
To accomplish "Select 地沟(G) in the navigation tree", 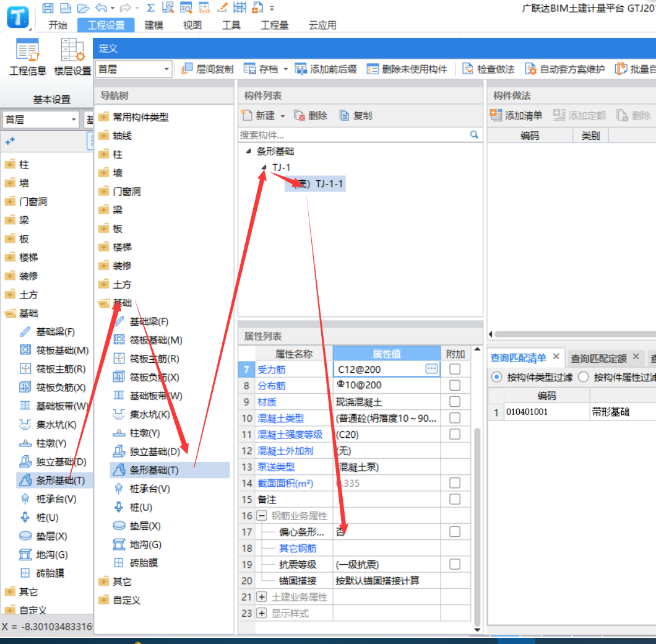I will click(x=138, y=544).
